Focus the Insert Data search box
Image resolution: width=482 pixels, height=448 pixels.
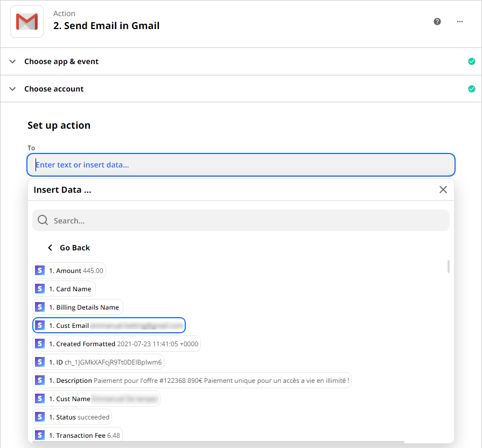tap(248, 221)
